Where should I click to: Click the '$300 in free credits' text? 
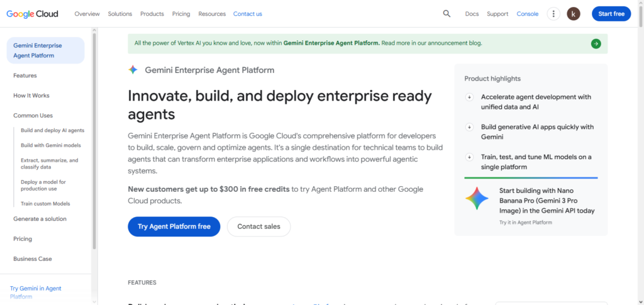254,189
